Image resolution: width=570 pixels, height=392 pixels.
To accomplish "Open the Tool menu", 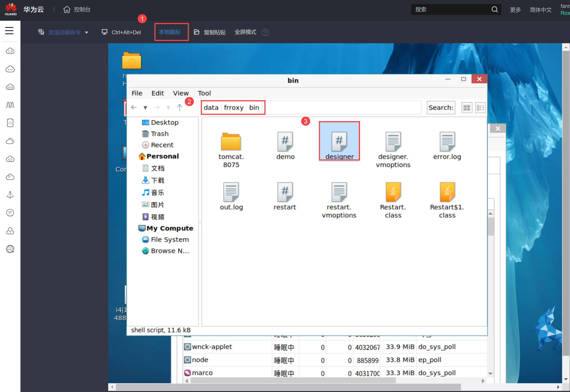I will [x=204, y=93].
